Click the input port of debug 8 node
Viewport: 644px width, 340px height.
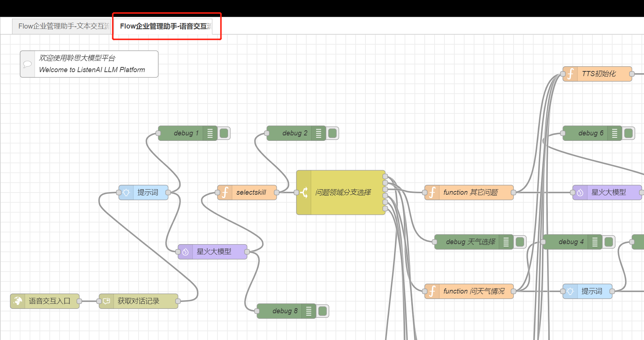click(257, 311)
